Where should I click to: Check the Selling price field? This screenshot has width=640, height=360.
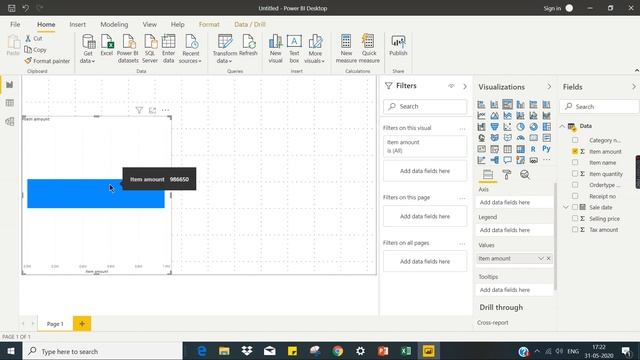[575, 219]
